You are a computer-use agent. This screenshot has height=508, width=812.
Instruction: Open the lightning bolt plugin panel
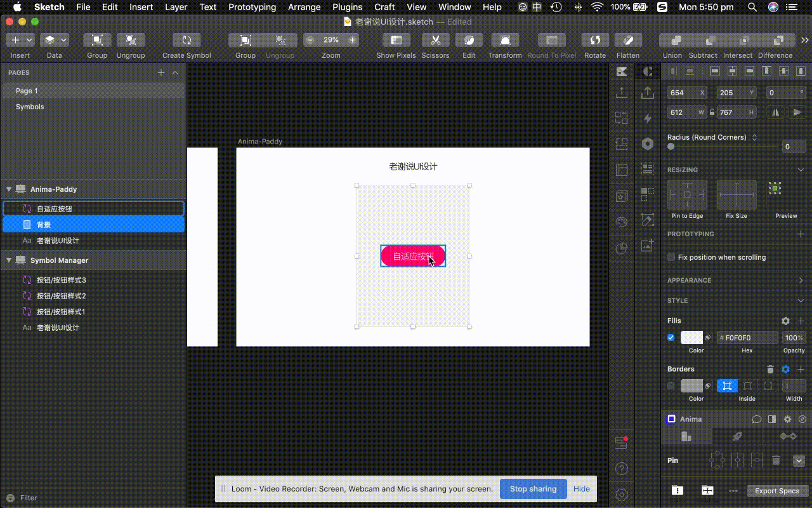pos(648,118)
